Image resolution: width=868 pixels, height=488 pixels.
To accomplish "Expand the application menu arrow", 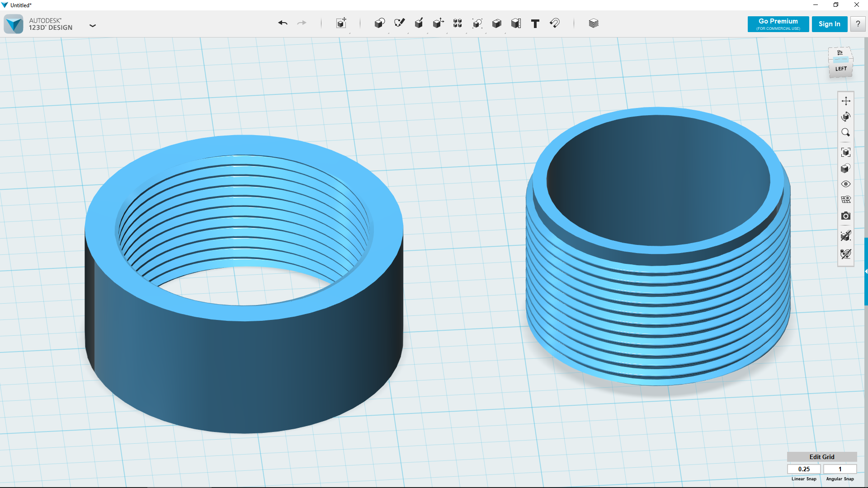I will [93, 26].
